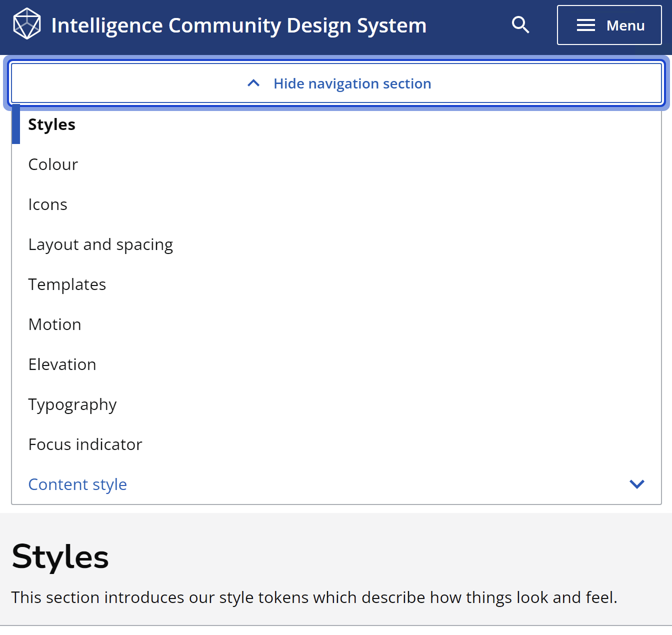Open the Colour styles page

(53, 164)
